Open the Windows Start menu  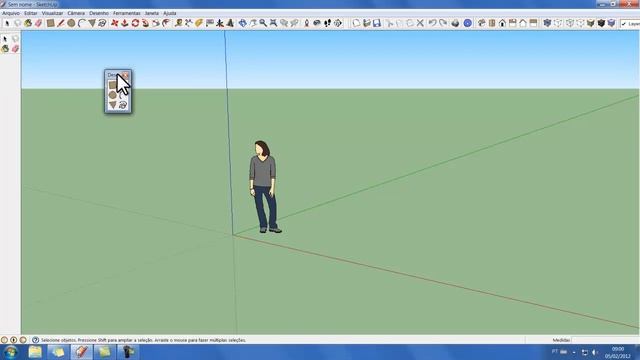pos(11,352)
